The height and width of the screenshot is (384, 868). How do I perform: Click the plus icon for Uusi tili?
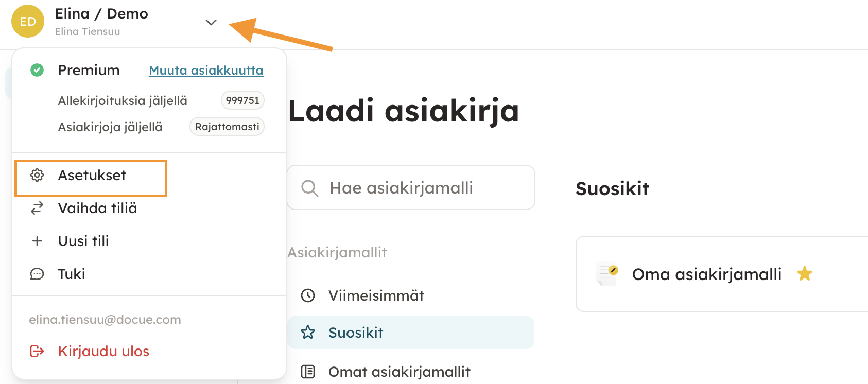click(x=37, y=241)
